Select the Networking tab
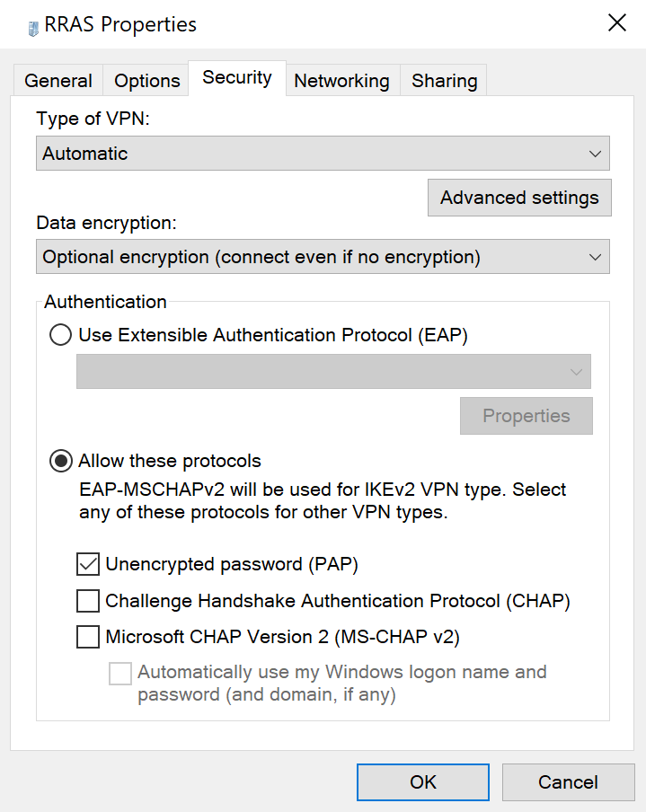The image size is (646, 812). (341, 81)
